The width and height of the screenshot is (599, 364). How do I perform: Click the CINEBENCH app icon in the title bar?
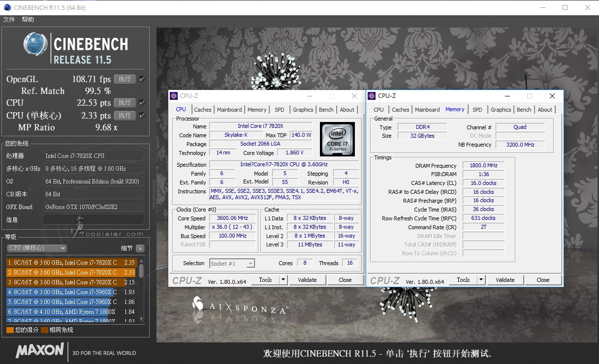coord(7,7)
